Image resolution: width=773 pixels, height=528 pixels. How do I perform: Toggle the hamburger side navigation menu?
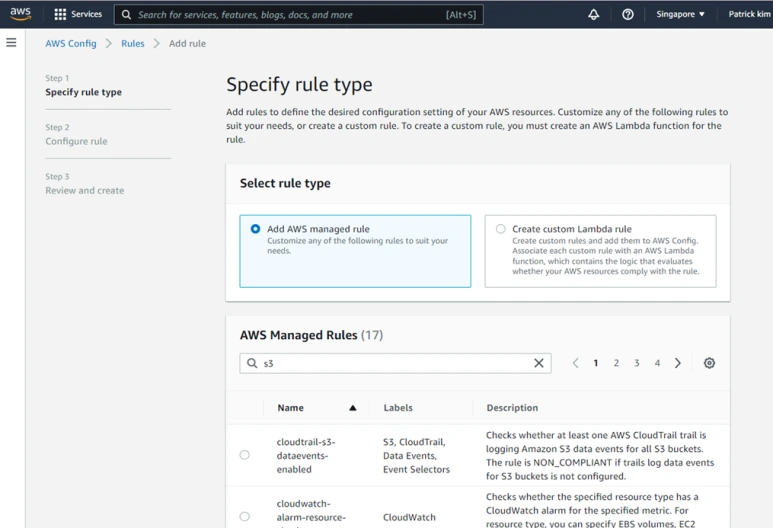[x=11, y=42]
